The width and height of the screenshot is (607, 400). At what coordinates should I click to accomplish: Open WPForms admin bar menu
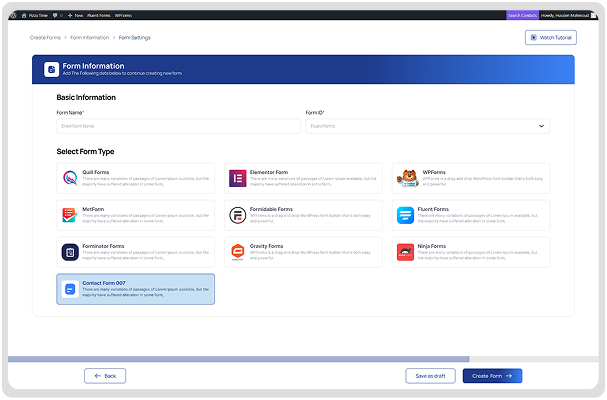123,15
